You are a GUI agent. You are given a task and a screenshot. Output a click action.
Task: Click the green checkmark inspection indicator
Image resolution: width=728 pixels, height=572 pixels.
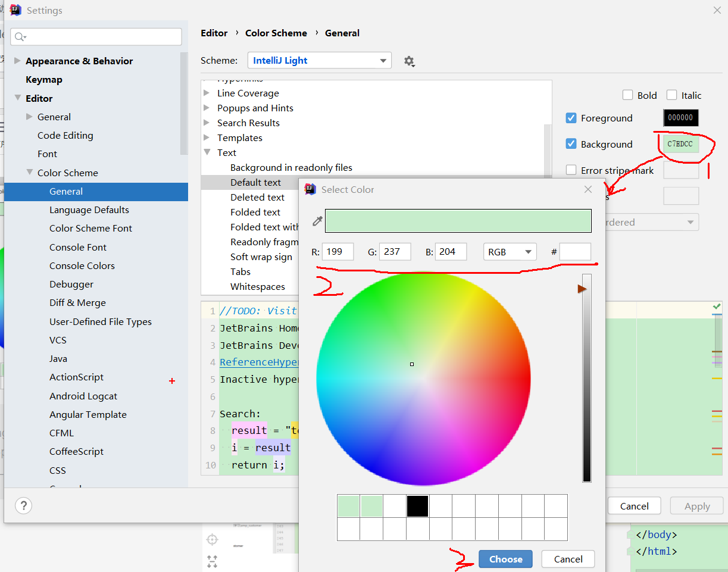(x=717, y=306)
